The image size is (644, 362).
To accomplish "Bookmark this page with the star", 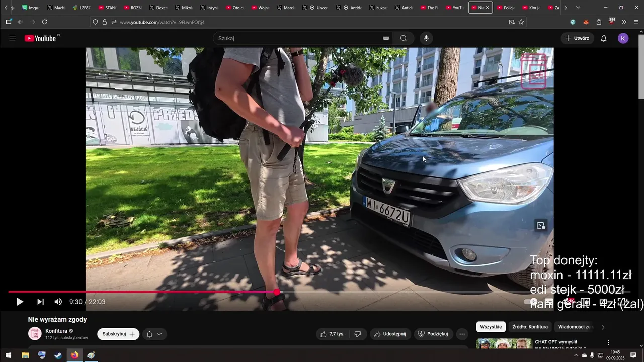I will [x=521, y=22].
